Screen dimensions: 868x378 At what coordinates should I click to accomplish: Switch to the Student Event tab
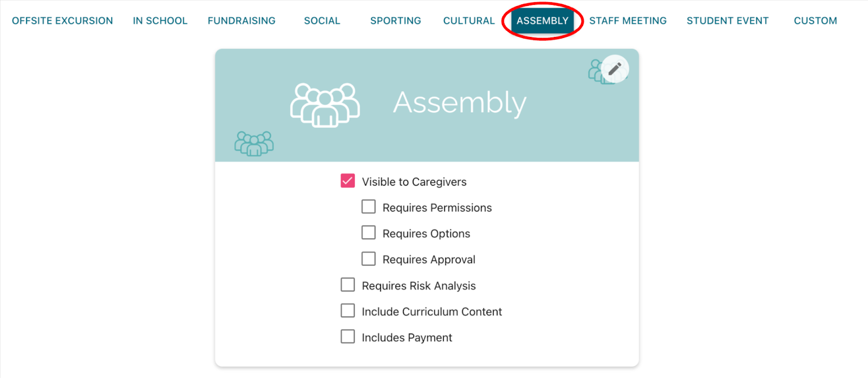click(727, 21)
